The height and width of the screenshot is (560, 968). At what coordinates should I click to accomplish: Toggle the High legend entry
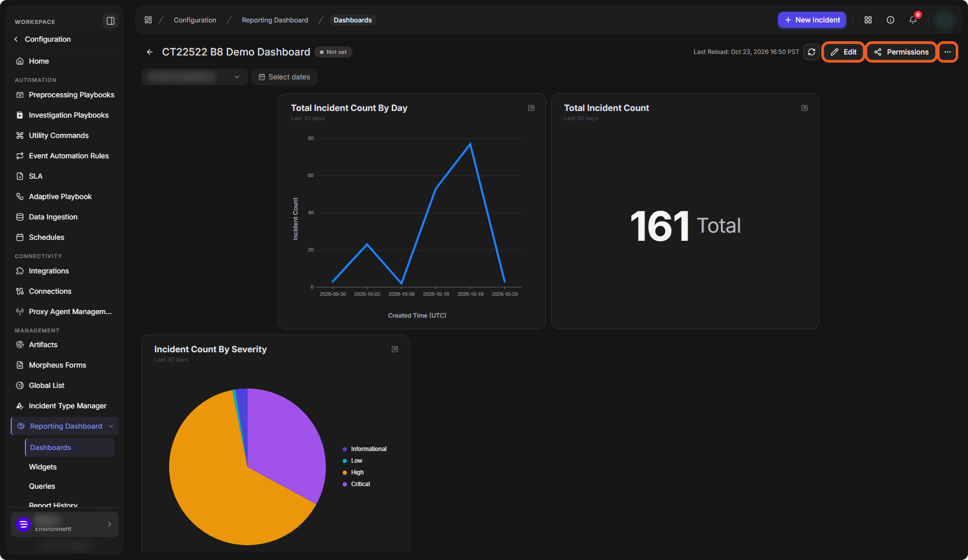click(x=353, y=472)
